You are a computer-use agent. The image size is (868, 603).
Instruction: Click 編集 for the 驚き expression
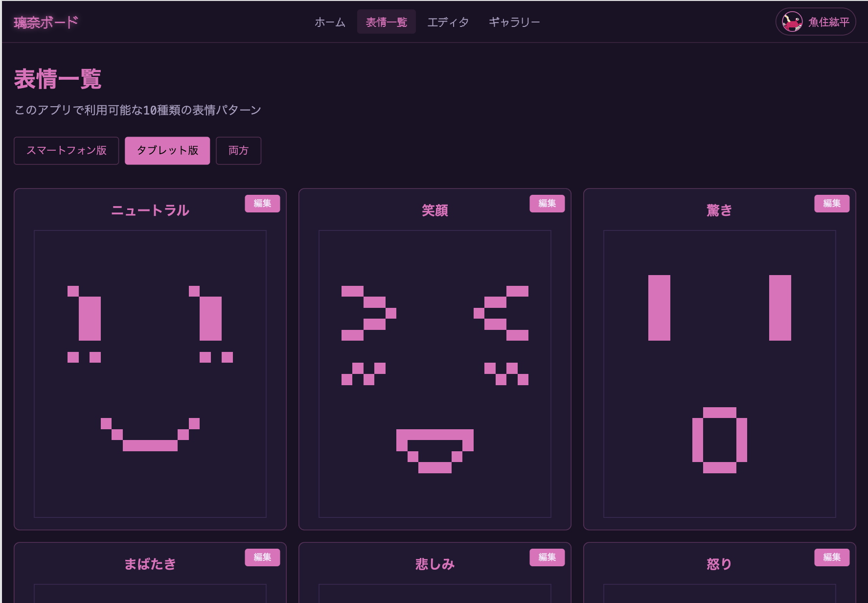coord(831,204)
